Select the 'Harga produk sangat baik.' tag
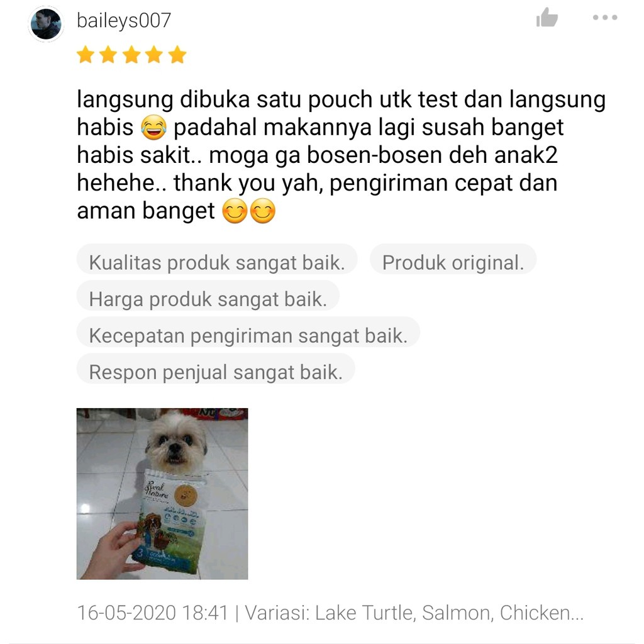This screenshot has width=644, height=644. [x=208, y=299]
